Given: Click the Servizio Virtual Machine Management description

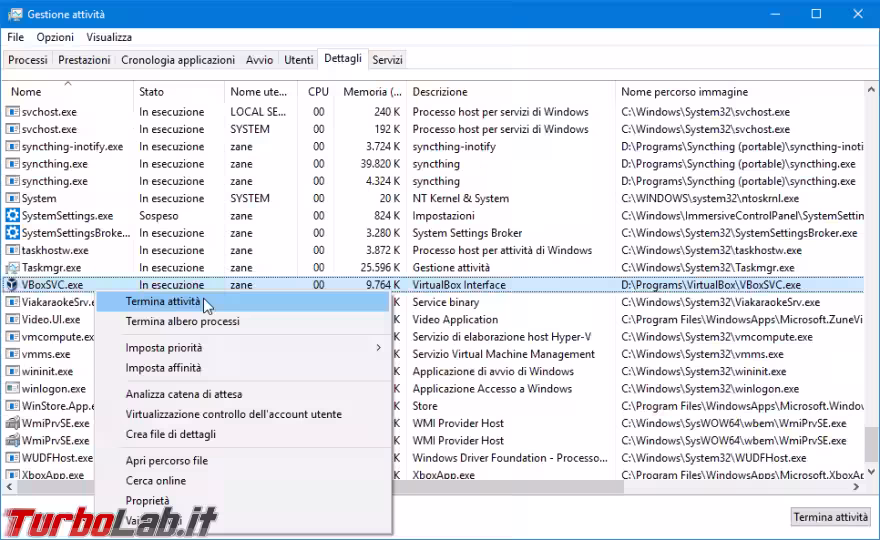Looking at the screenshot, I should [503, 354].
